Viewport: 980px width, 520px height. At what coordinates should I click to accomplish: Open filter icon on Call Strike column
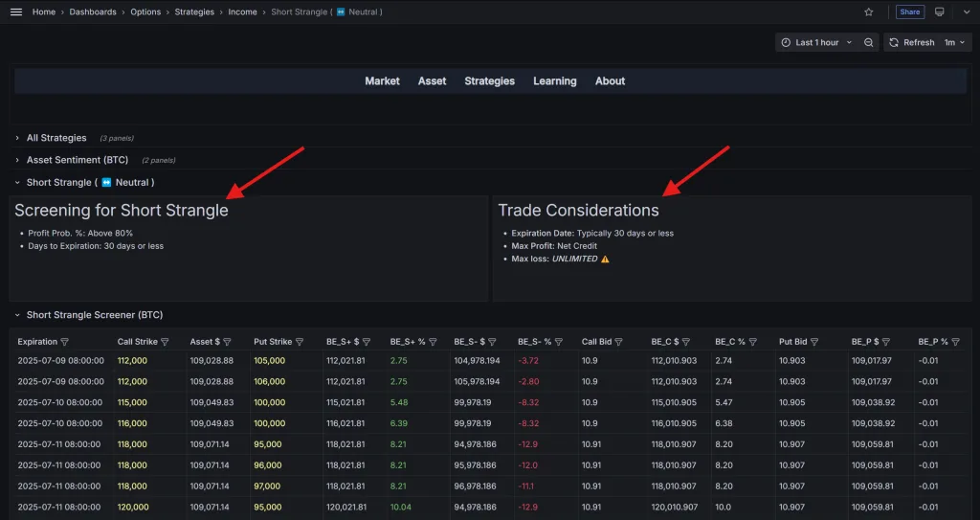165,342
